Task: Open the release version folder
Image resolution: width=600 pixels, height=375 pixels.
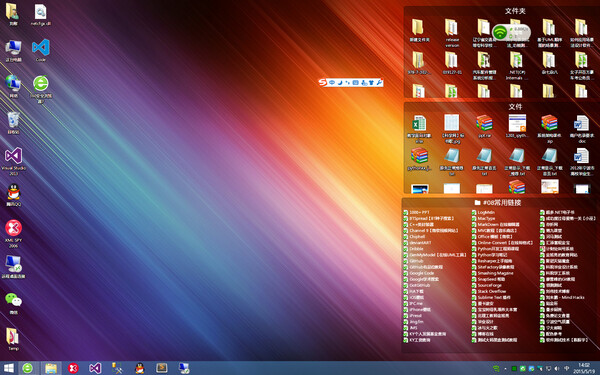Action: 452,33
